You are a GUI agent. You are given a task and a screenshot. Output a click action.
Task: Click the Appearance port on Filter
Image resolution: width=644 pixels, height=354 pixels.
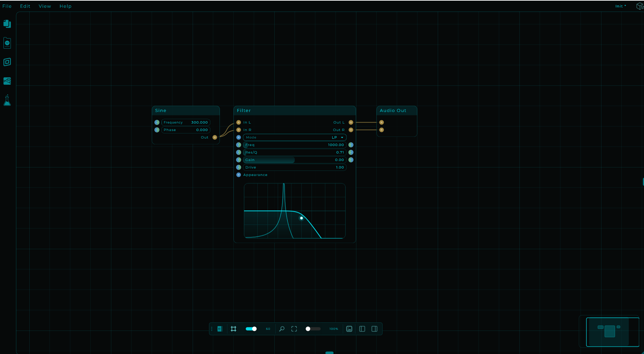[239, 175]
